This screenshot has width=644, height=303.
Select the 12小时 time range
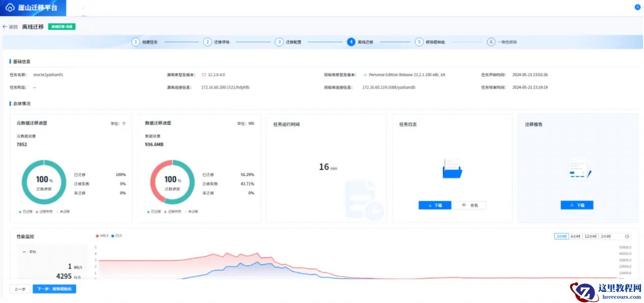click(590, 236)
